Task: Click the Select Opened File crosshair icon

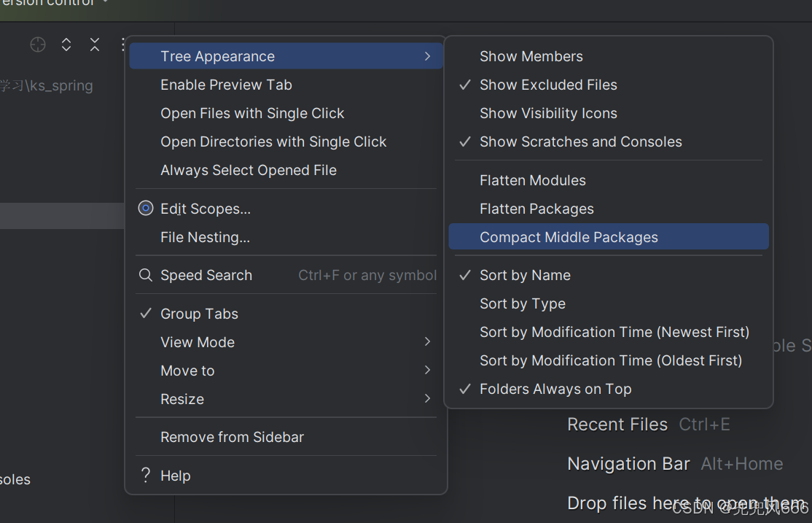Action: (38, 44)
